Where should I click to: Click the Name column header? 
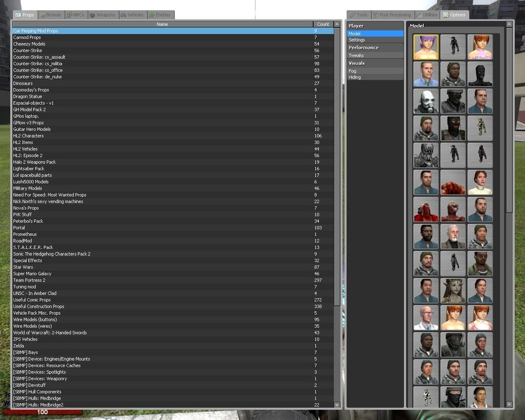click(162, 24)
